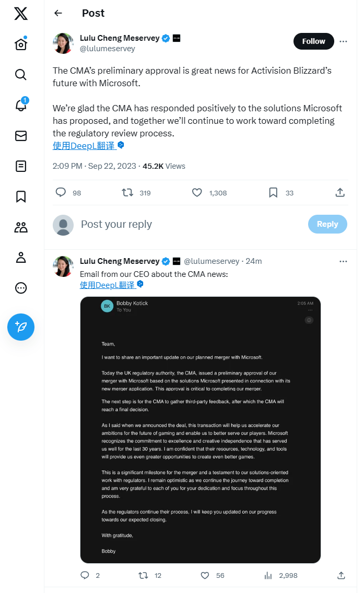Image resolution: width=364 pixels, height=593 pixels.
Task: Click the compose Post feather button
Action: [21, 327]
